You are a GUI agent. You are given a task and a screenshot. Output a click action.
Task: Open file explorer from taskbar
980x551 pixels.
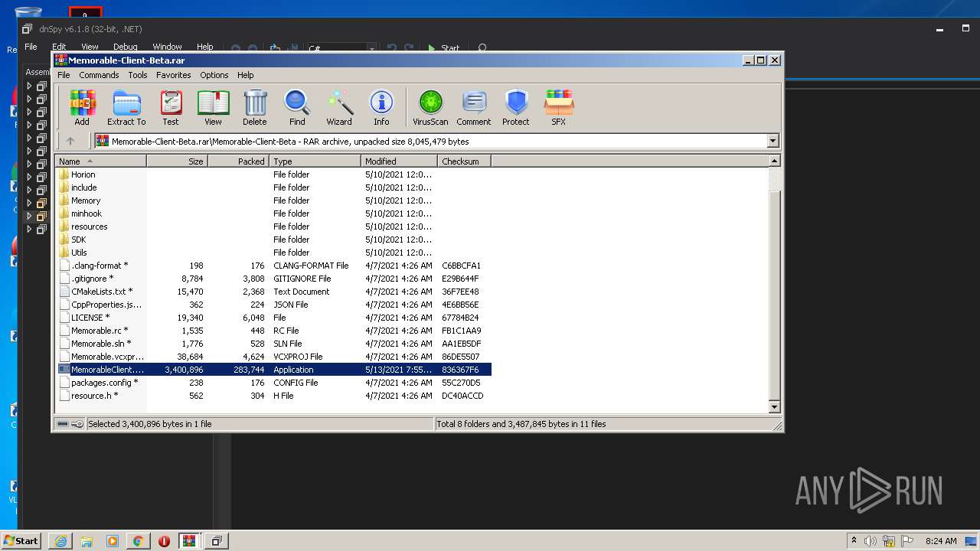tap(87, 541)
